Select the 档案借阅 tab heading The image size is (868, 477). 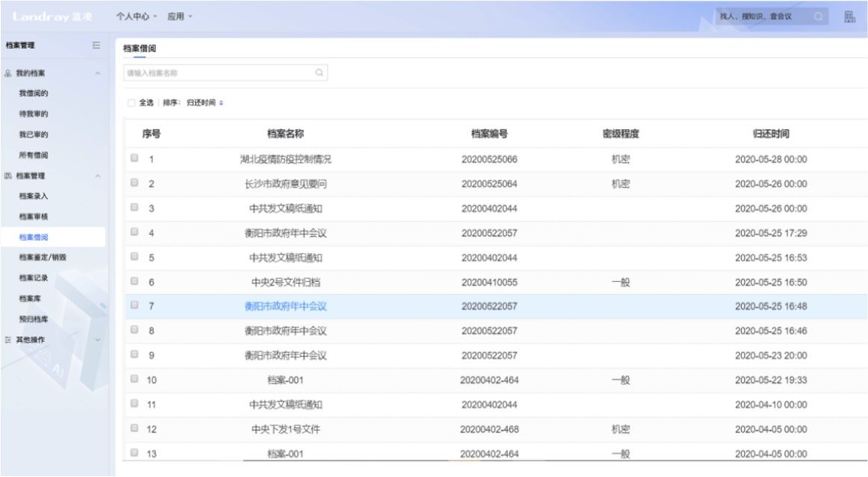point(140,49)
